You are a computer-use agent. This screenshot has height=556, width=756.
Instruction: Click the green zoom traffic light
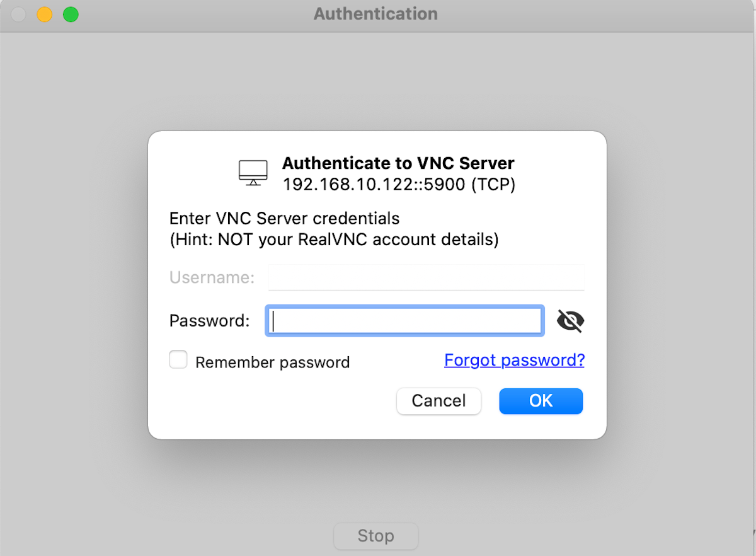point(71,13)
